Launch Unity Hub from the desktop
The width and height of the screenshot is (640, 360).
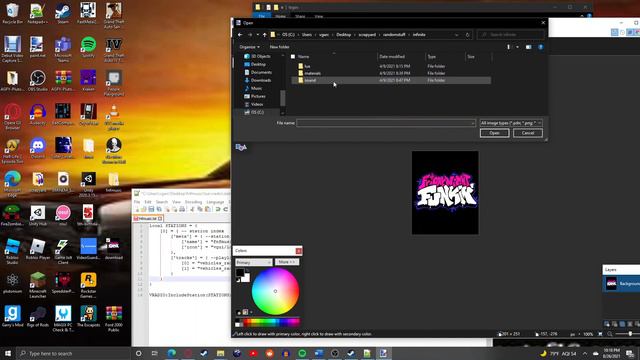[x=38, y=216]
